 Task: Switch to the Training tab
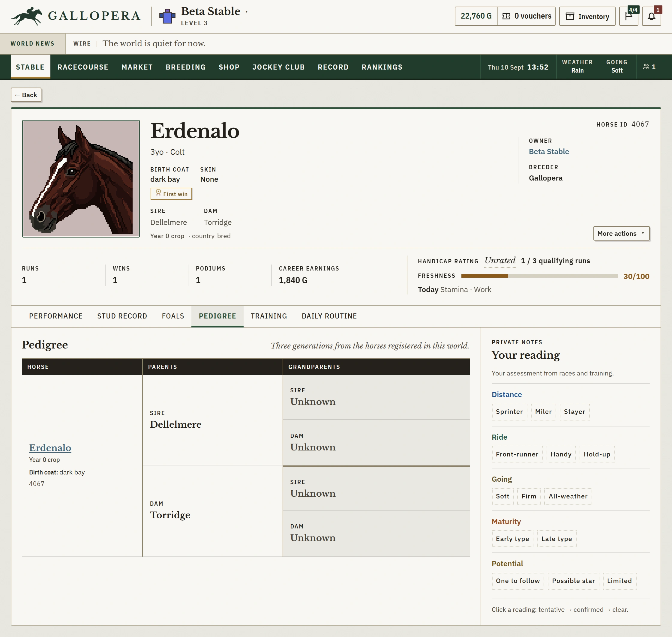(269, 316)
